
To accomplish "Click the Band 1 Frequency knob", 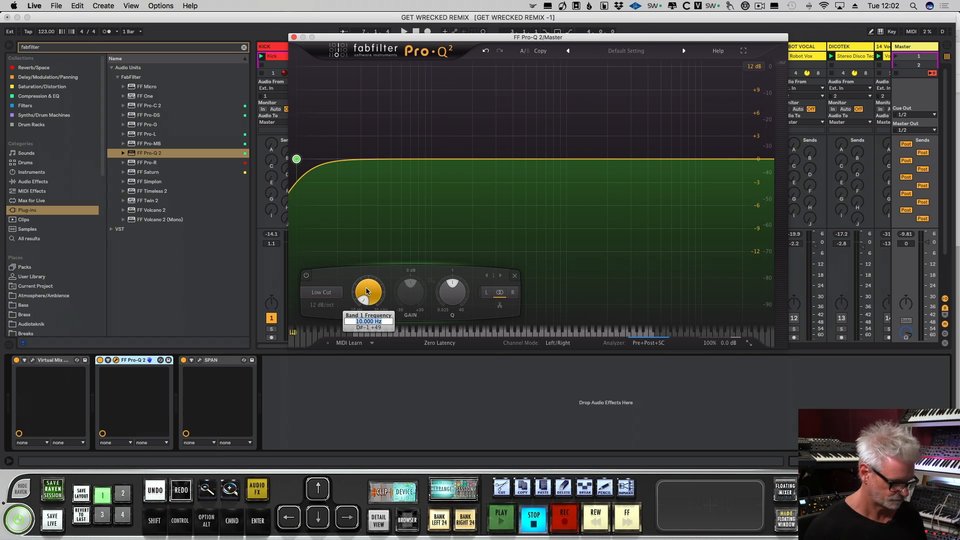I will [368, 292].
